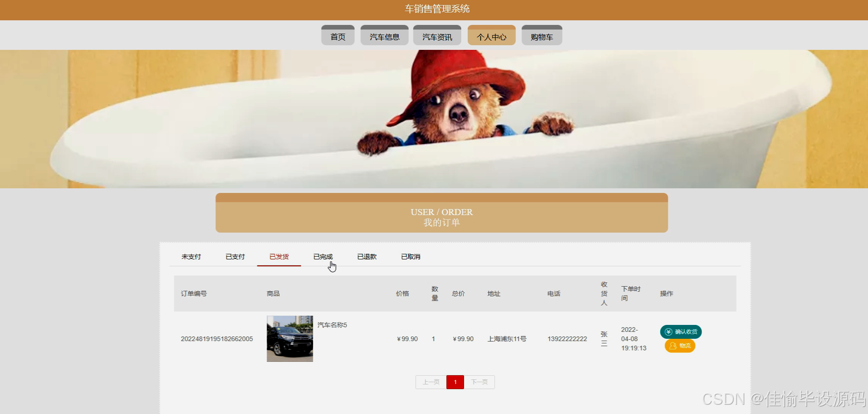Open the 购物车 page
The width and height of the screenshot is (868, 414).
click(x=542, y=36)
